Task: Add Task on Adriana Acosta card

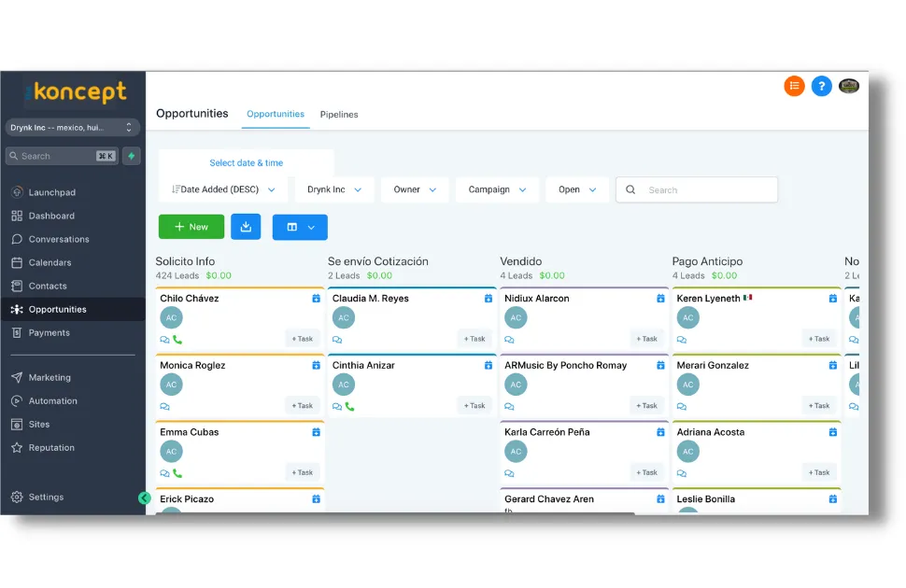Action: (x=819, y=473)
